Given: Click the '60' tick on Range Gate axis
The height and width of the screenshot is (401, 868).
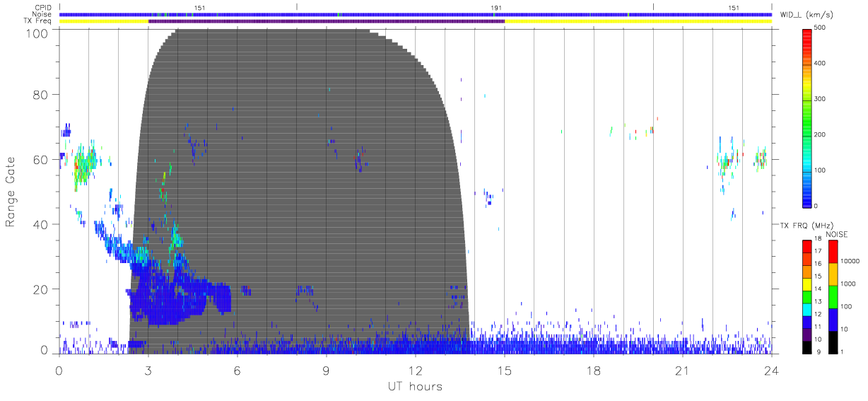Looking at the screenshot, I should coord(41,159).
